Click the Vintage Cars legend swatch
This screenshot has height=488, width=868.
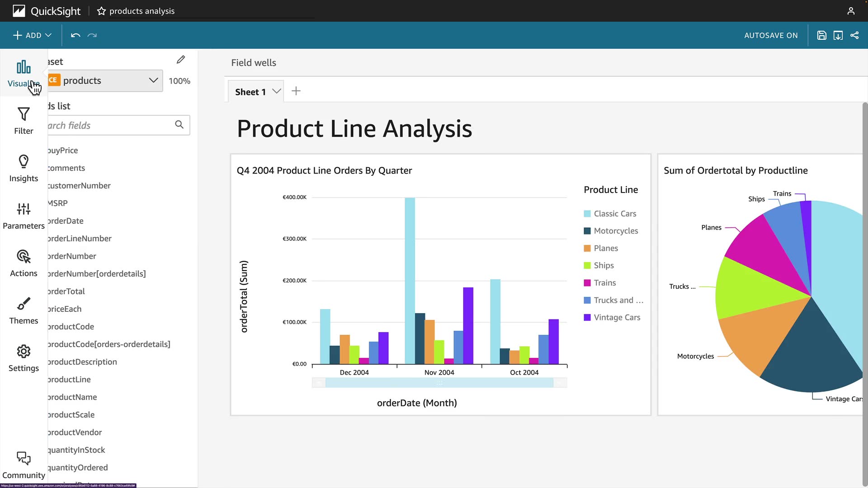click(587, 318)
